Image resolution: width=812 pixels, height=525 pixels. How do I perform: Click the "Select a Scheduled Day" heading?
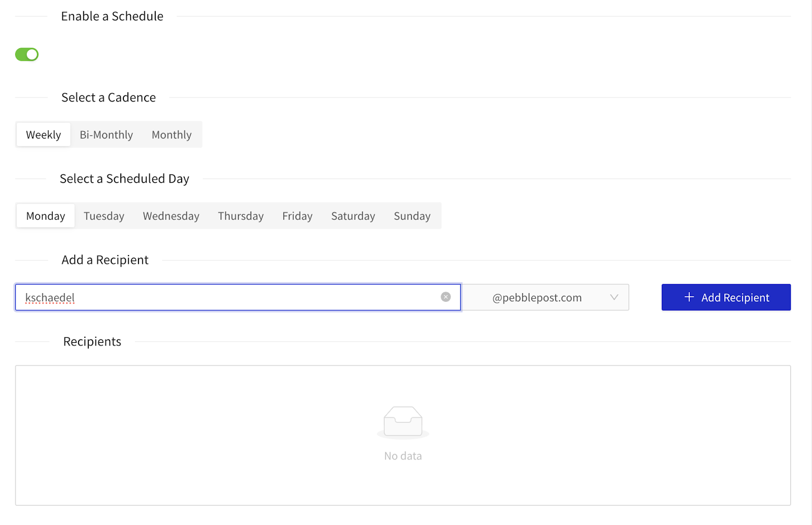pos(124,179)
